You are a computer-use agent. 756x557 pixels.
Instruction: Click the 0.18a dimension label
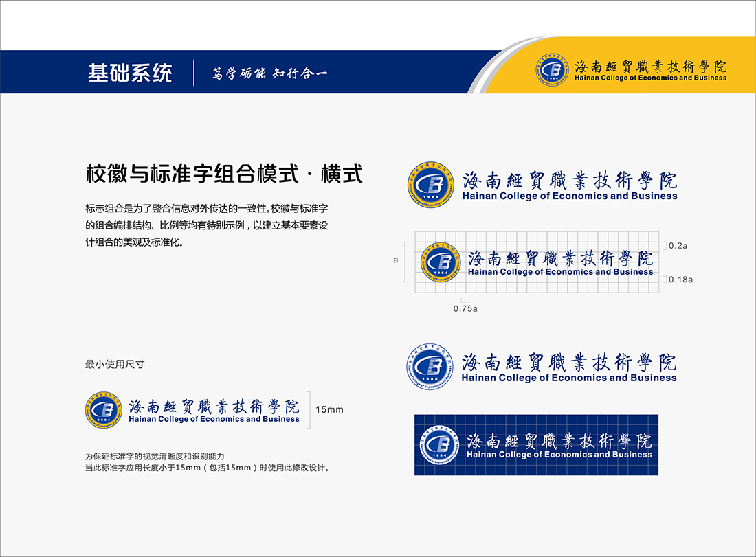pyautogui.click(x=680, y=280)
